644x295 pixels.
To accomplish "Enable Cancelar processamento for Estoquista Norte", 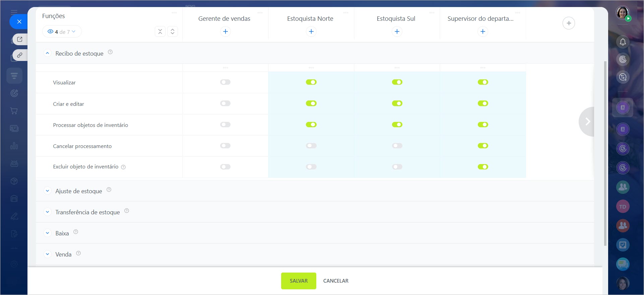I will [x=311, y=146].
